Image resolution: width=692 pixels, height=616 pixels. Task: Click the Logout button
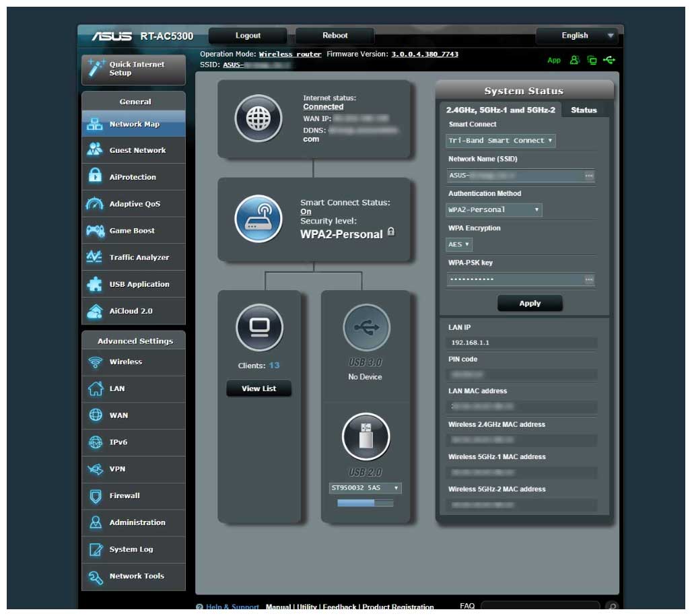click(x=248, y=36)
